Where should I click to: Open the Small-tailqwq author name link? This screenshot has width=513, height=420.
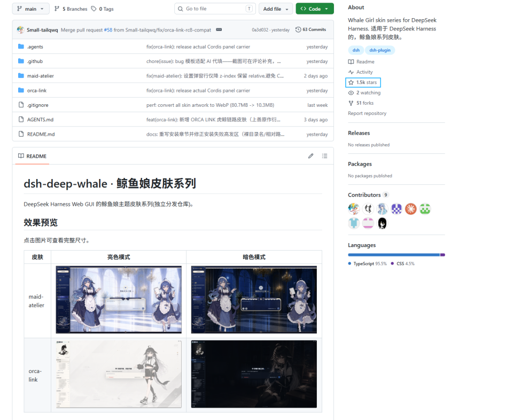click(x=42, y=30)
